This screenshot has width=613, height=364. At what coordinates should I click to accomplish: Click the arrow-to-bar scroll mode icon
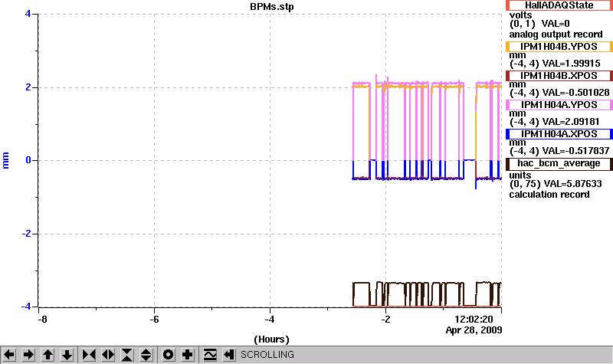point(229,355)
